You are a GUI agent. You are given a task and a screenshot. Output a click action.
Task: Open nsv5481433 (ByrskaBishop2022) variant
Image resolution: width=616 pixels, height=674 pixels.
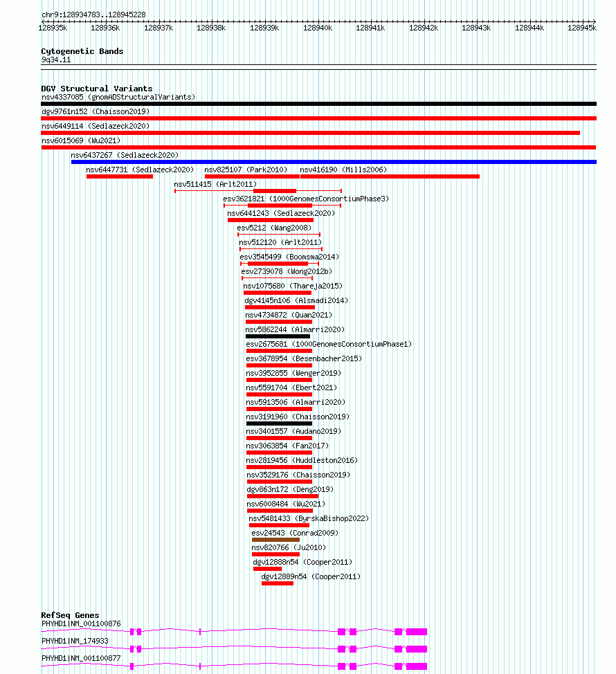(x=308, y=519)
